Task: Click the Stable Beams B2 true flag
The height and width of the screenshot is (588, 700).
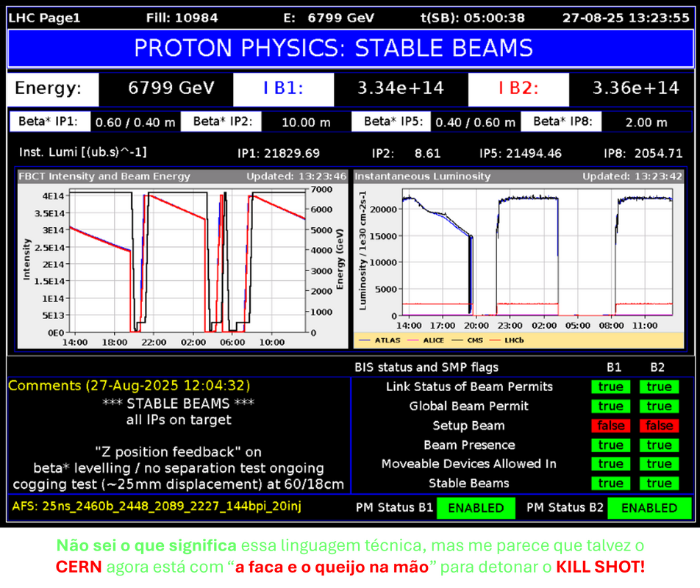Action: 659,483
